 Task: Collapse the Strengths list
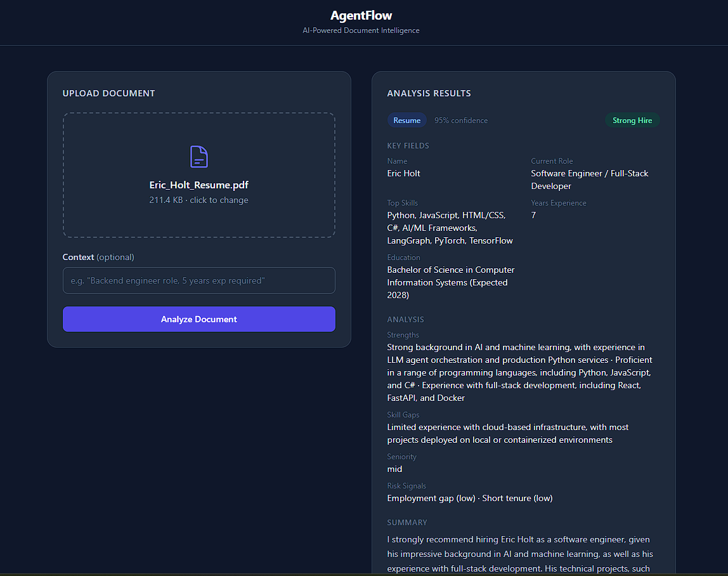403,334
